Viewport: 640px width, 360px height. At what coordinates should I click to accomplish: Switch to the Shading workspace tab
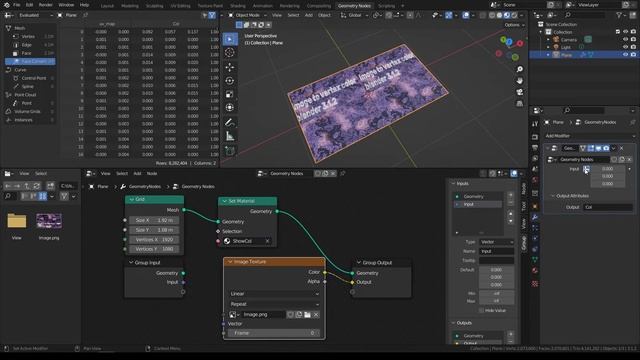point(238,6)
